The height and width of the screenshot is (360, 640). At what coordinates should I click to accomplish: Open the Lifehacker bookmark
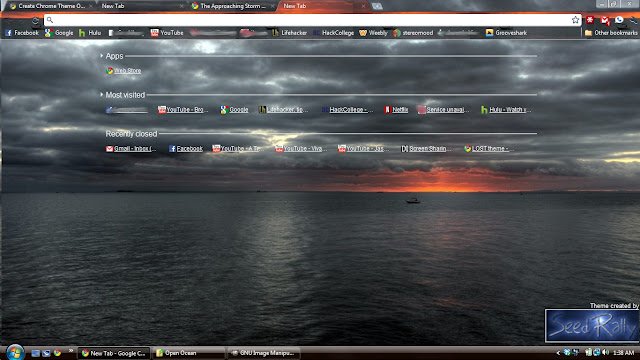point(289,33)
